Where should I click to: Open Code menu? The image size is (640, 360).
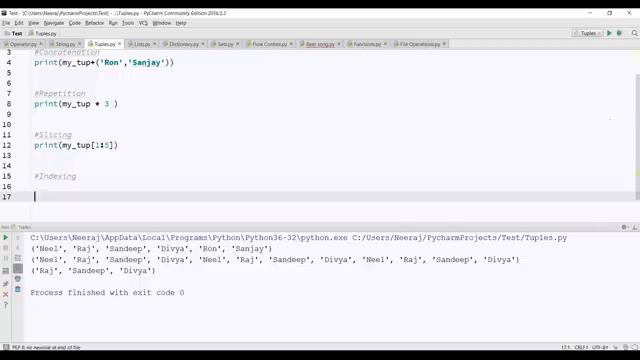(74, 23)
